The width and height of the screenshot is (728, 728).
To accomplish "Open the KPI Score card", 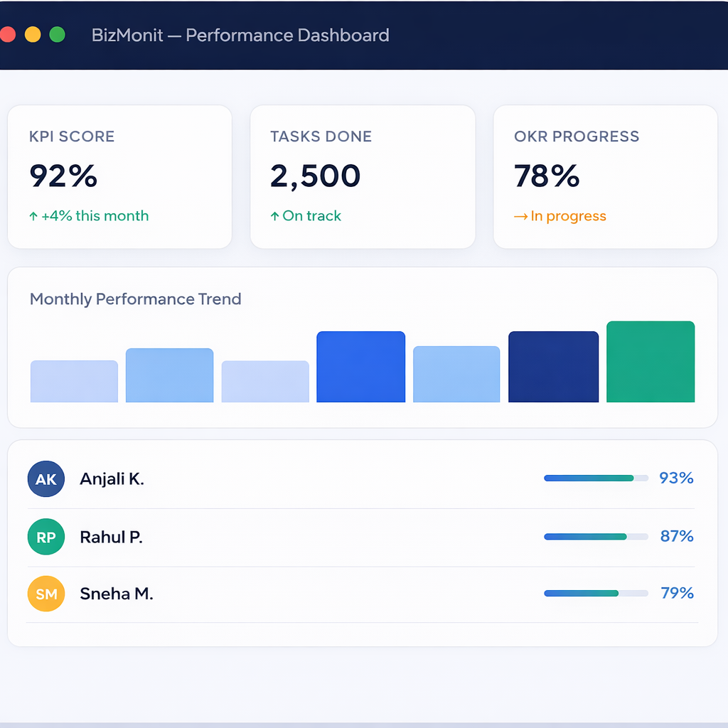I will pos(119,177).
